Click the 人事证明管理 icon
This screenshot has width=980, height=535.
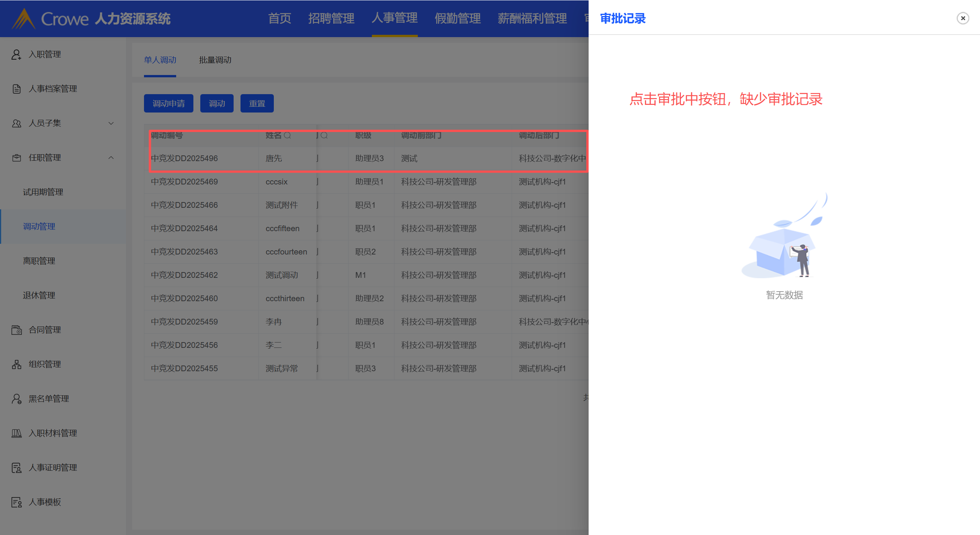[16, 468]
